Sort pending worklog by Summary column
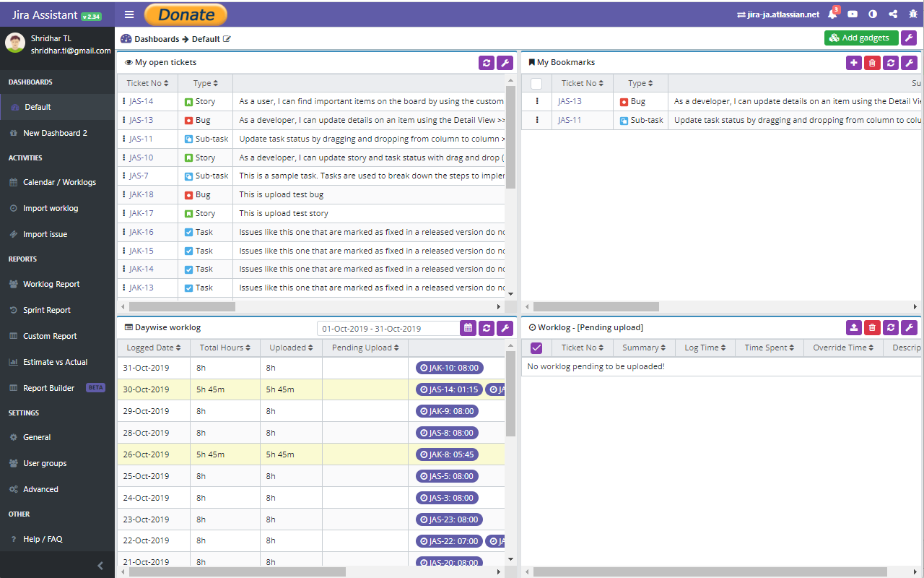The width and height of the screenshot is (924, 578). pyautogui.click(x=644, y=348)
